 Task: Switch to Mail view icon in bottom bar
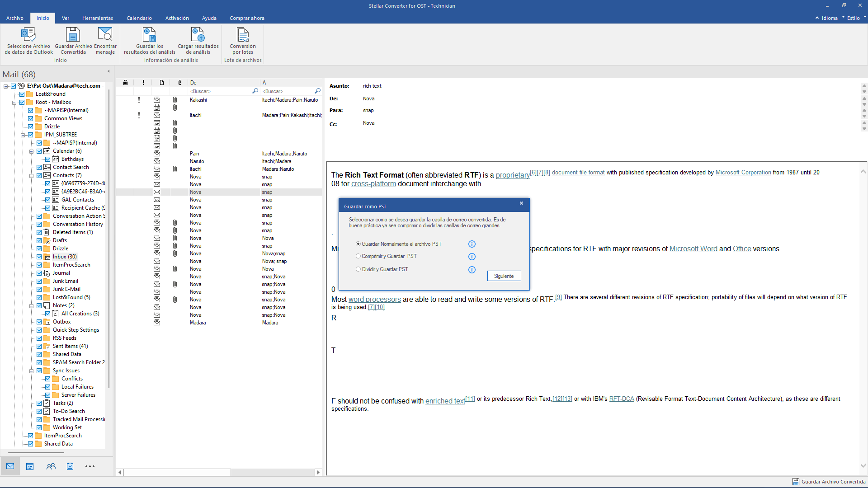pos(10,466)
